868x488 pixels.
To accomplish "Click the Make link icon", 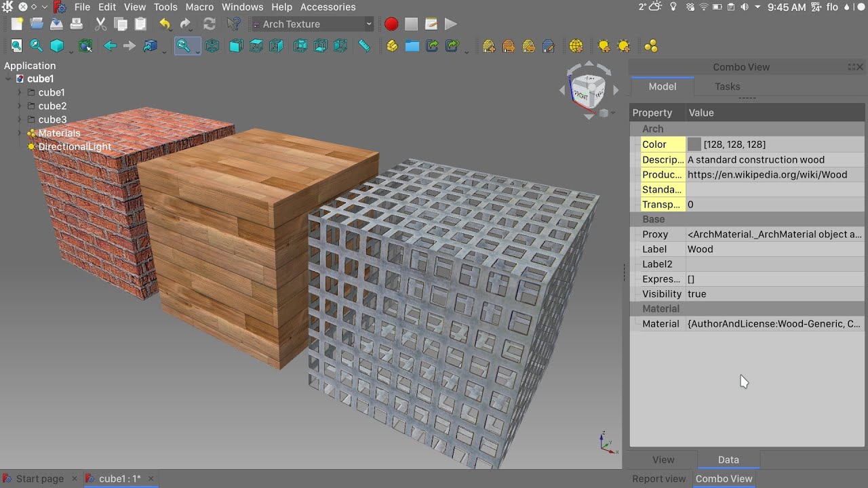I will point(433,46).
